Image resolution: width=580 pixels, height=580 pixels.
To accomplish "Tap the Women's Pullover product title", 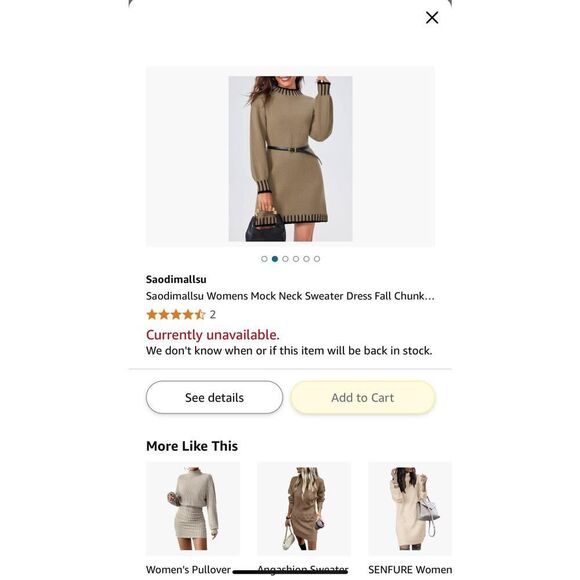I will click(x=189, y=570).
